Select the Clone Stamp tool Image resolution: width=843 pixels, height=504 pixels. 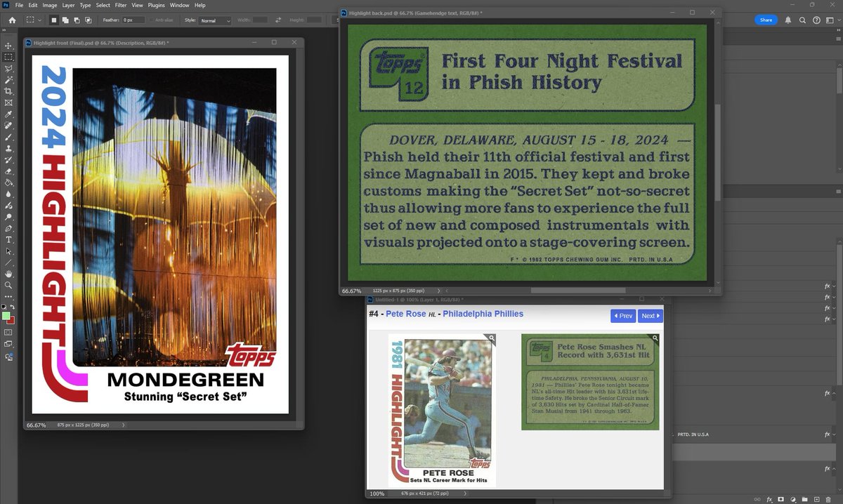pos(8,149)
